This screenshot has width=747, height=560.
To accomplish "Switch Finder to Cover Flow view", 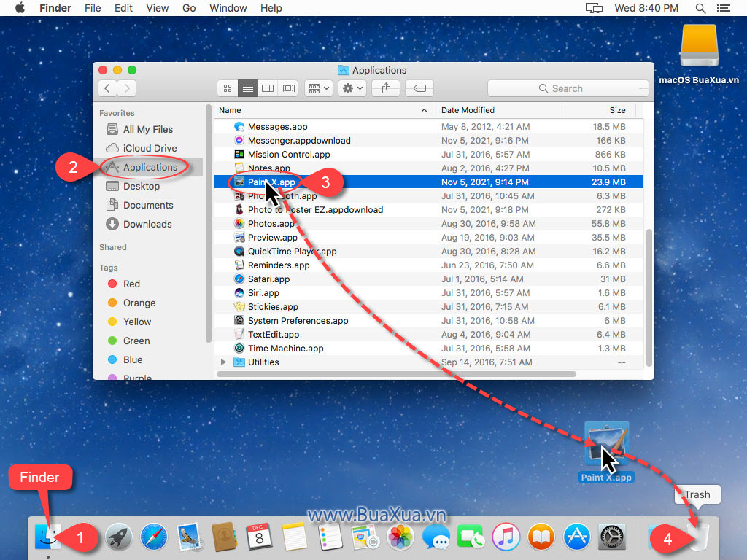I will point(288,88).
